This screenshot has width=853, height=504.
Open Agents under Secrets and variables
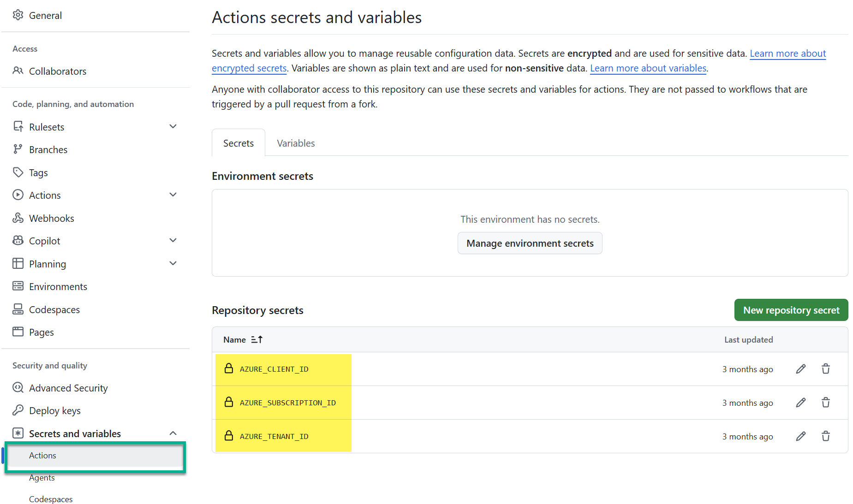click(42, 478)
